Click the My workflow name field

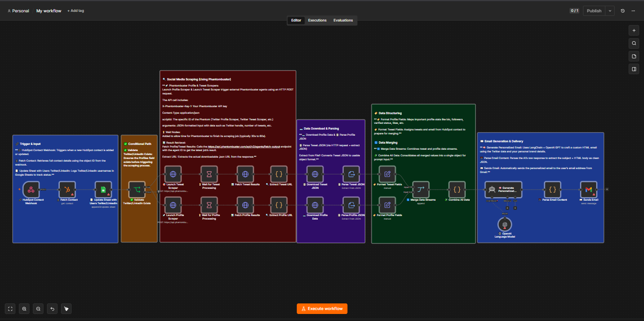(x=49, y=11)
